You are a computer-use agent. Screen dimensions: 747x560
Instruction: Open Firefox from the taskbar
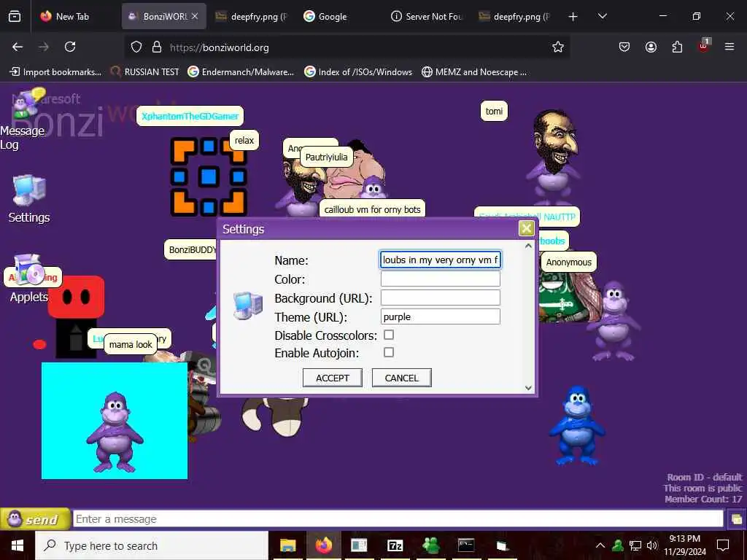pyautogui.click(x=324, y=545)
